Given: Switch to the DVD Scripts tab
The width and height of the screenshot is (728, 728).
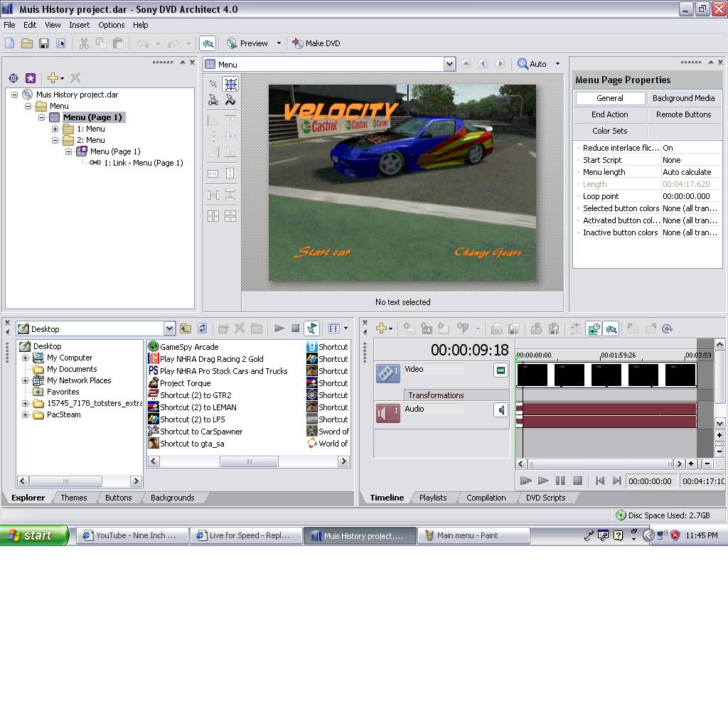Looking at the screenshot, I should click(545, 498).
